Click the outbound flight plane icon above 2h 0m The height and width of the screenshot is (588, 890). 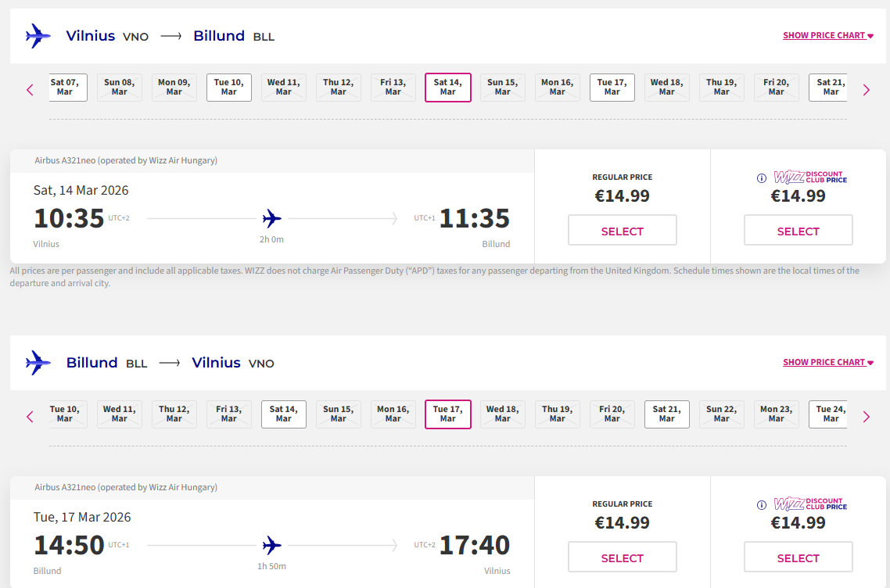pos(272,218)
